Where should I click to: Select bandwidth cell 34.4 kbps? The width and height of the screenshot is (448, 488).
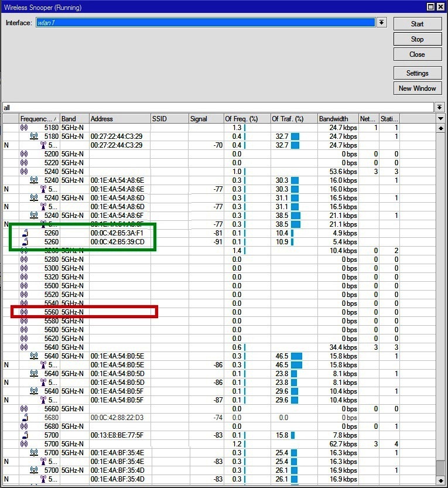click(x=343, y=347)
